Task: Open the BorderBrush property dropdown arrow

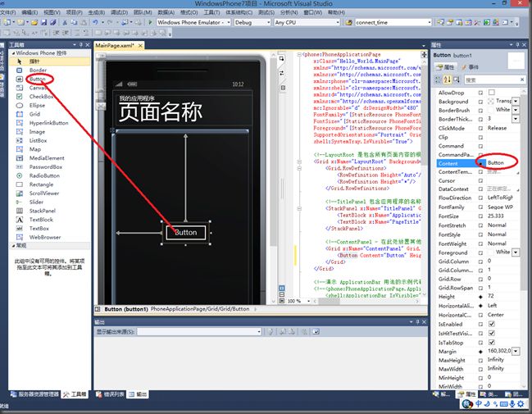Action: pyautogui.click(x=516, y=110)
